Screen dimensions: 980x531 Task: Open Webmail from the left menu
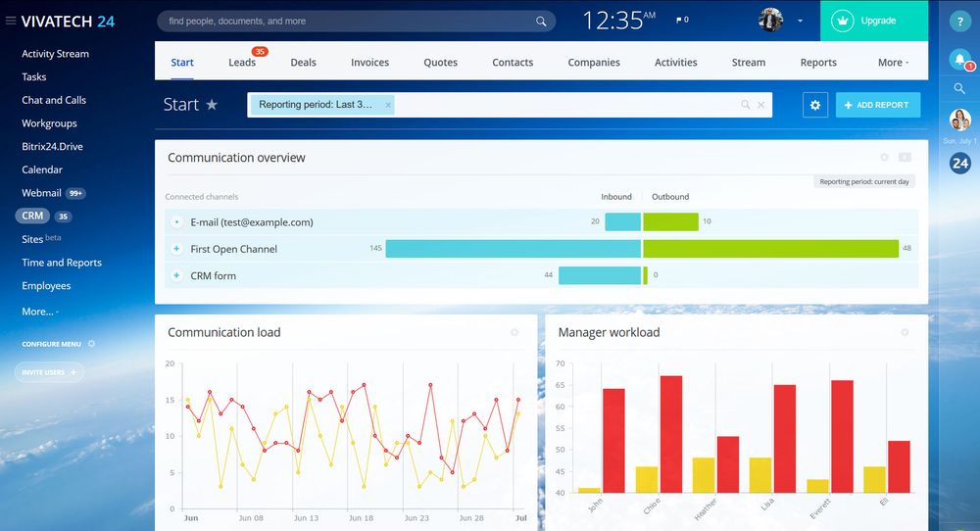point(42,193)
